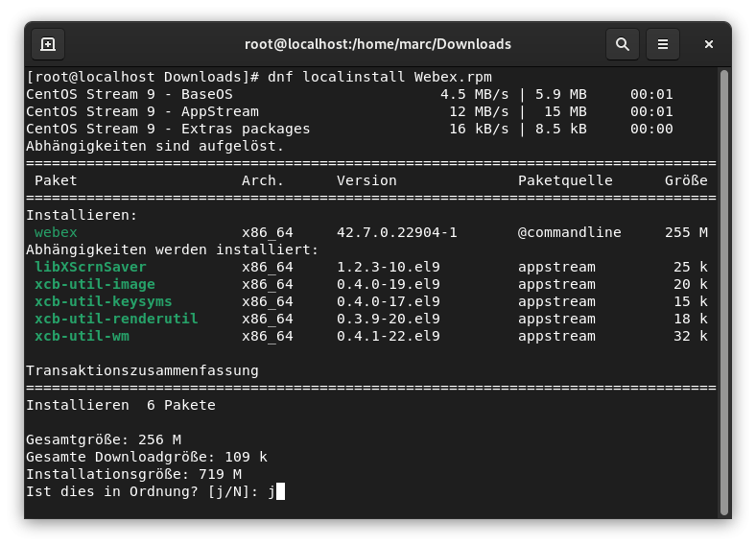Click the 'xcb-util-wm' package name
The image size is (756, 546).
[82, 336]
